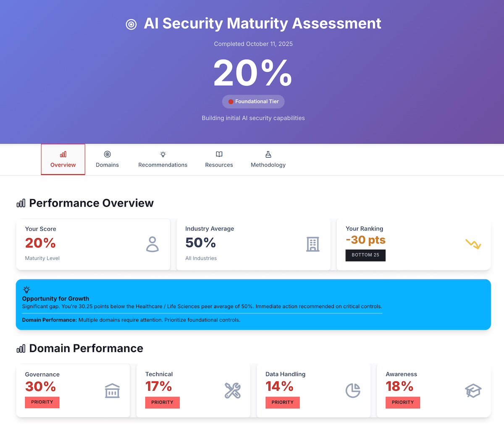Switch to the Domains tab
The height and width of the screenshot is (426, 504).
pyautogui.click(x=107, y=159)
